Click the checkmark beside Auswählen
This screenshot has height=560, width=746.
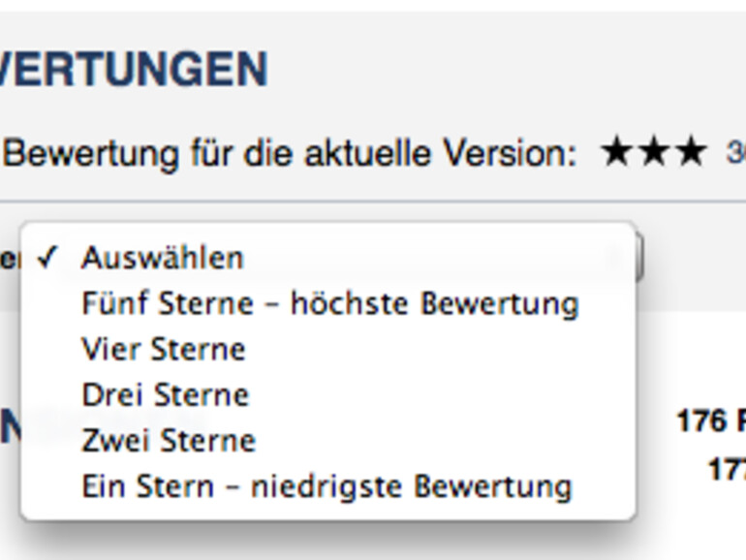(x=48, y=258)
